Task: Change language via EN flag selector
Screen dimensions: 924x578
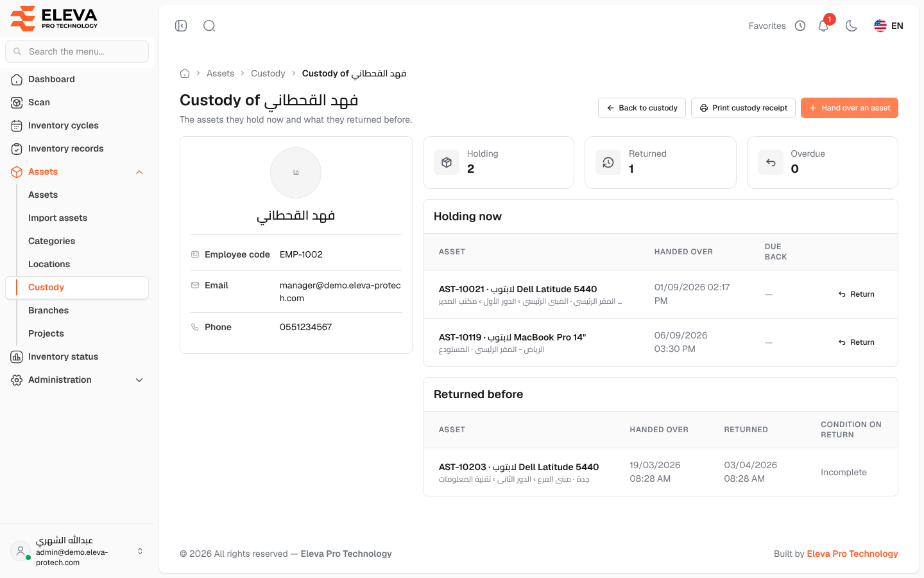Action: pos(889,26)
